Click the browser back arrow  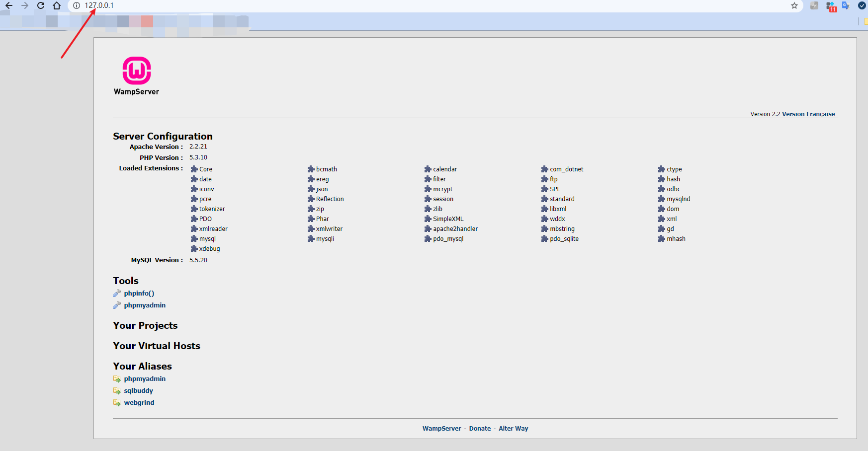9,5
